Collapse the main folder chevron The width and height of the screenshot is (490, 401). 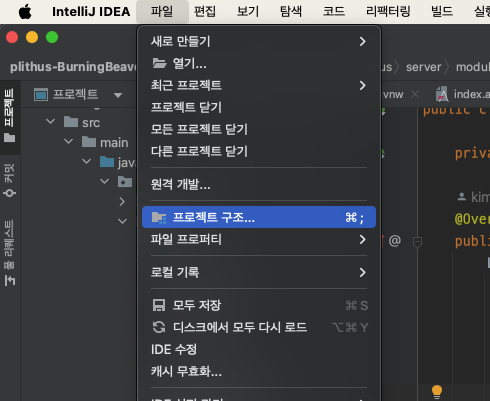69,142
